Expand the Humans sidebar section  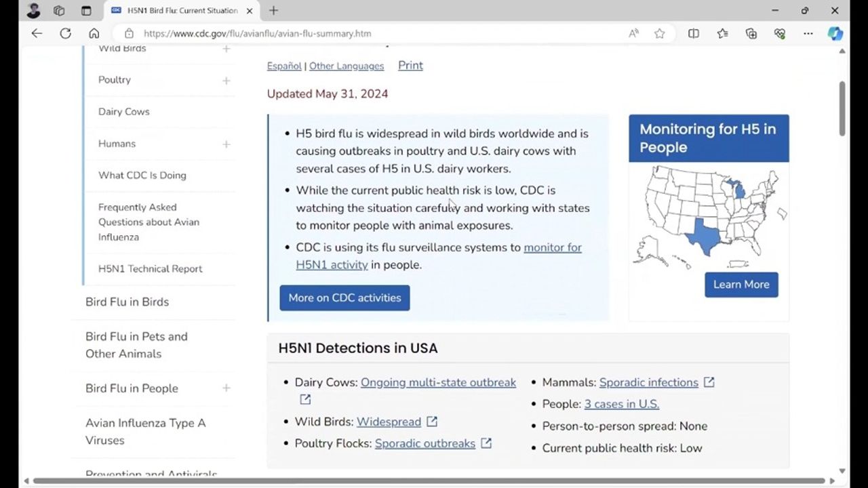(226, 144)
